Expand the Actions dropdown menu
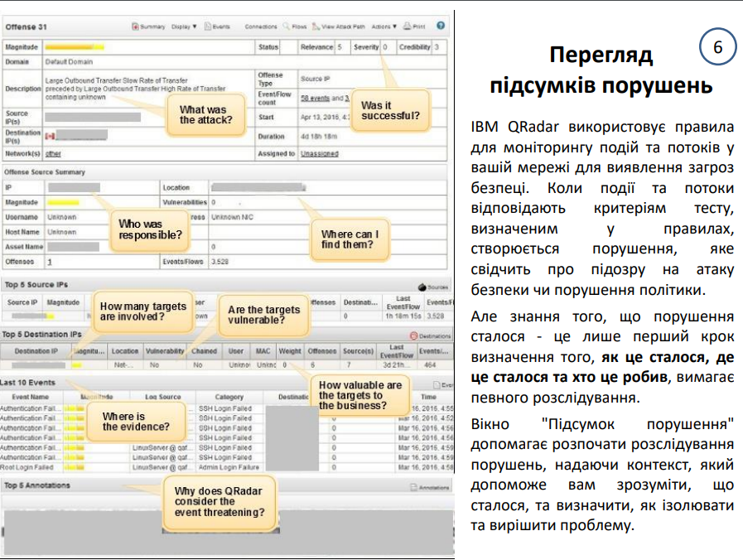The image size is (743, 560). pos(384,27)
